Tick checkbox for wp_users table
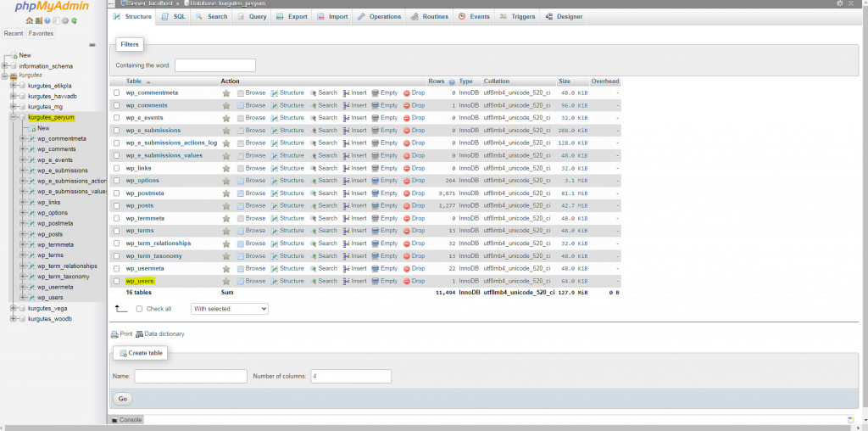Image resolution: width=868 pixels, height=431 pixels. [116, 282]
